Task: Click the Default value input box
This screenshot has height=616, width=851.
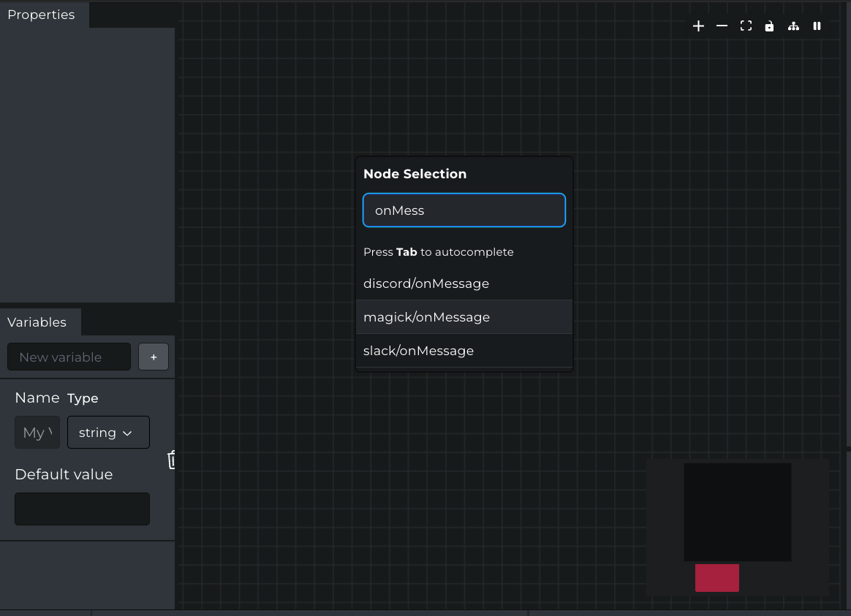Action: (x=82, y=509)
